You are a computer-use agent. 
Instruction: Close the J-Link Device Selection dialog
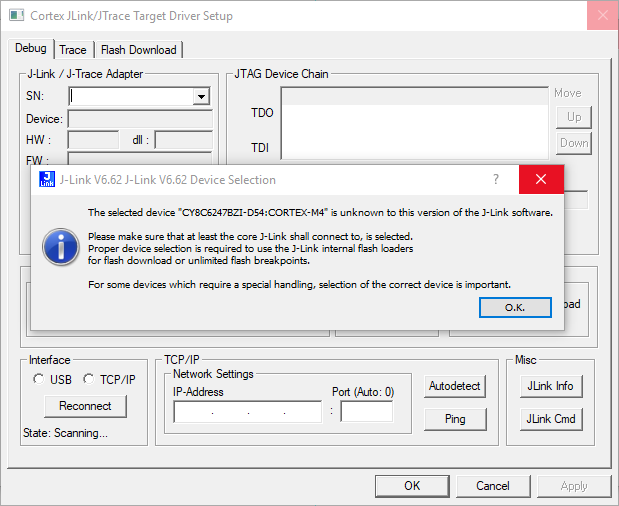pos(541,179)
